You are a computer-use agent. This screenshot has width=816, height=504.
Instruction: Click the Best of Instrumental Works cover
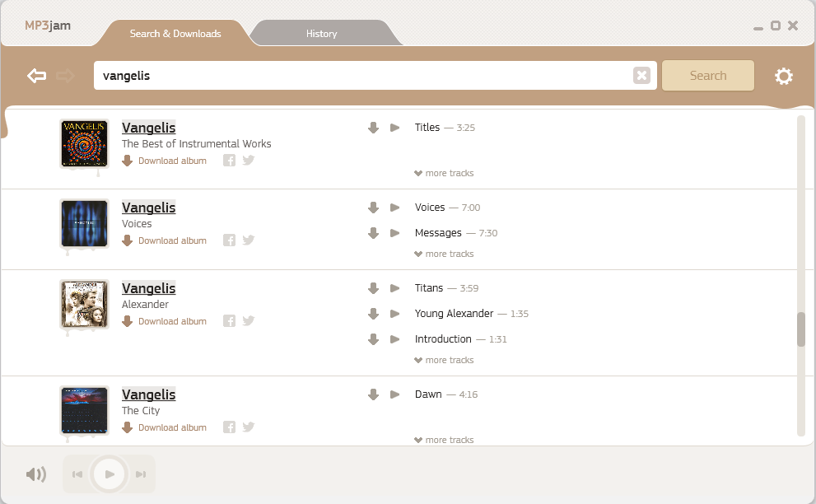tap(84, 143)
